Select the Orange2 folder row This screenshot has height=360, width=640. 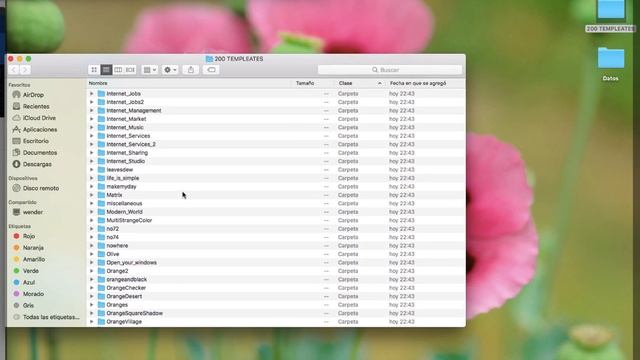click(276, 271)
